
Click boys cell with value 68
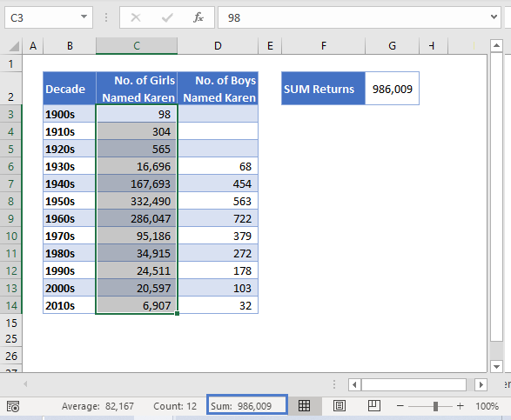click(x=218, y=166)
